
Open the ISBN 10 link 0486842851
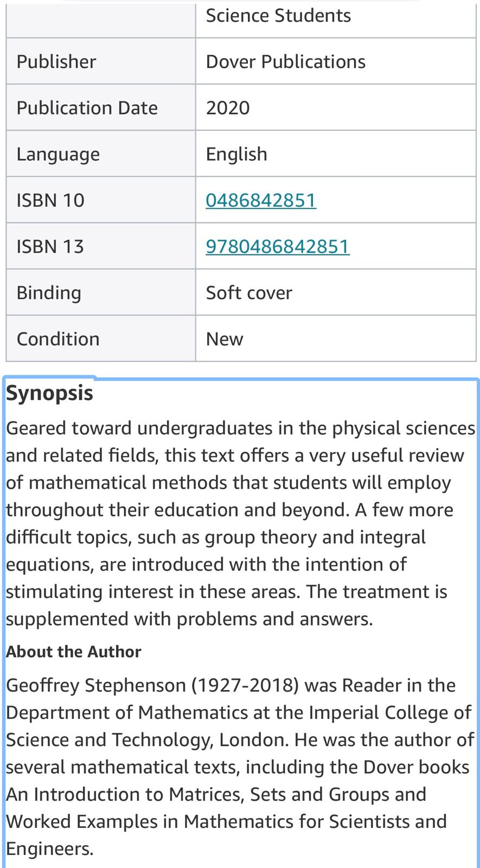(260, 200)
